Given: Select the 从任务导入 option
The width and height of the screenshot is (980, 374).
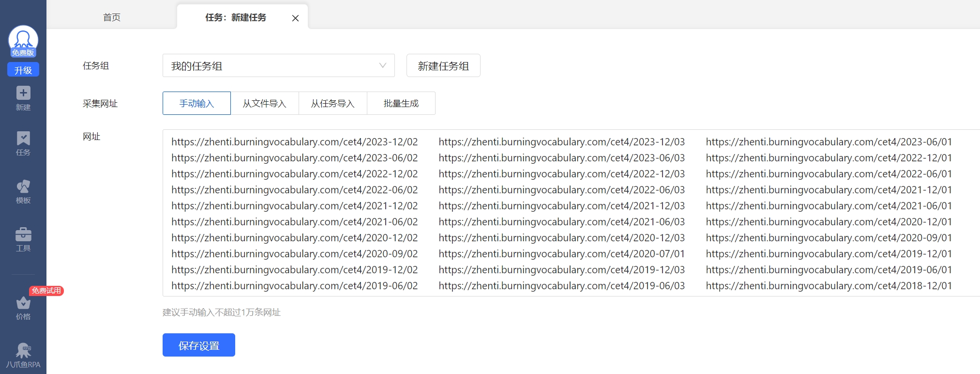Looking at the screenshot, I should 333,103.
